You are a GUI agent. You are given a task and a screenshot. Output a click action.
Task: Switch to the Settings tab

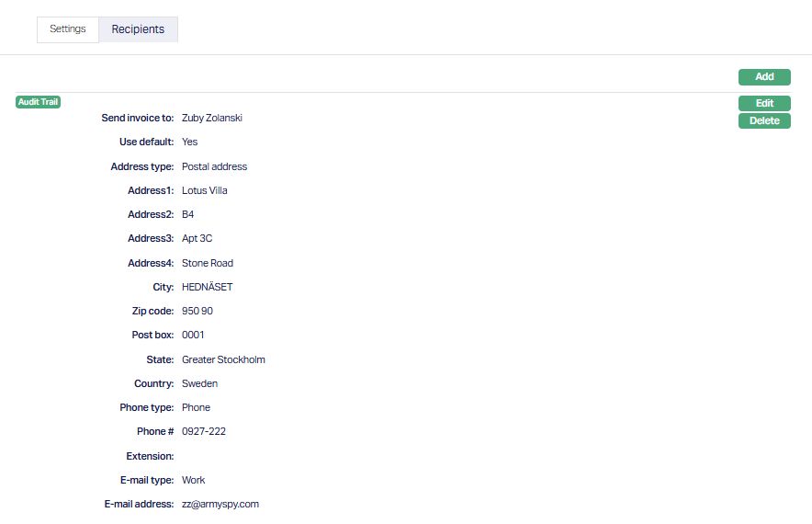67,29
